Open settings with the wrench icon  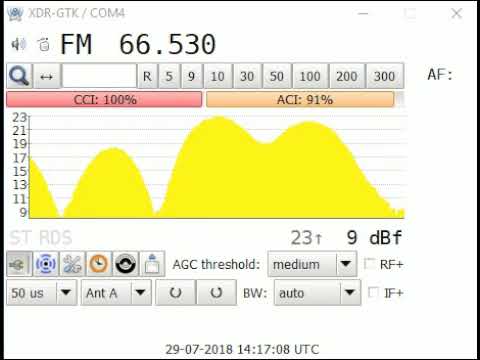pos(72,264)
